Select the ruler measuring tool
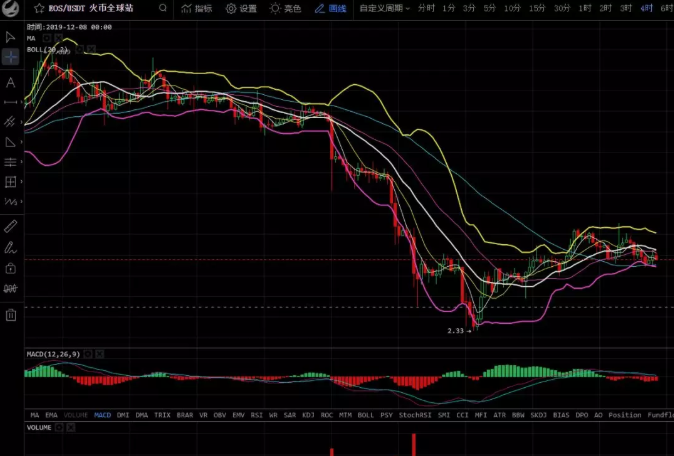 point(10,226)
